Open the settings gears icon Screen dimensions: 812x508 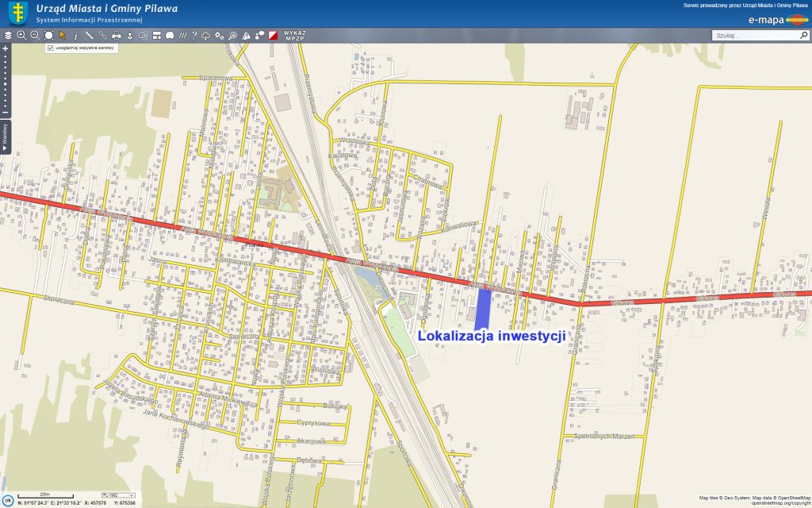coord(220,36)
